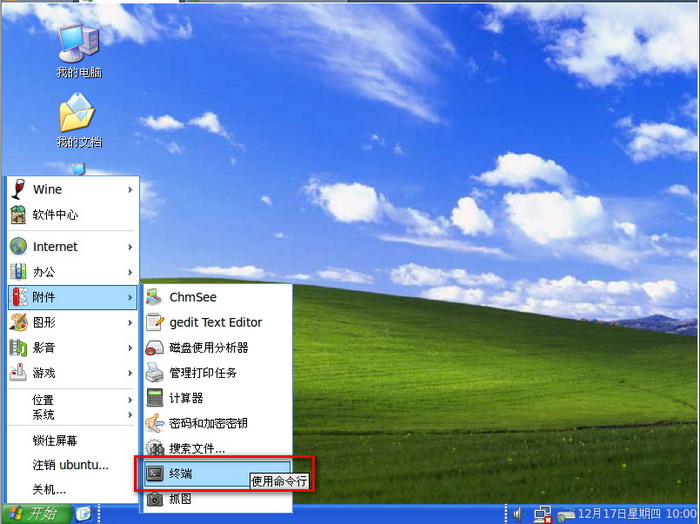This screenshot has height=524, width=700.
Task: Click the date and time clock display
Action: coord(638,514)
